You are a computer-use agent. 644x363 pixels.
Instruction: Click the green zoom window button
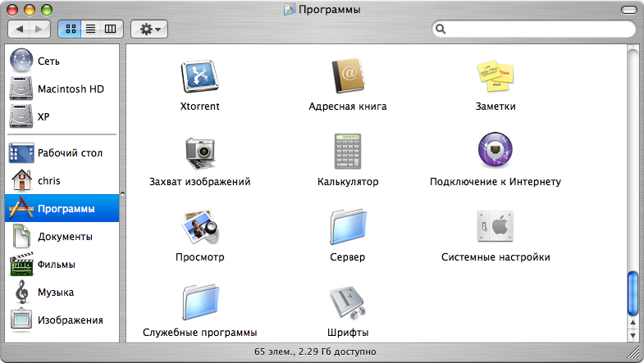(47, 10)
